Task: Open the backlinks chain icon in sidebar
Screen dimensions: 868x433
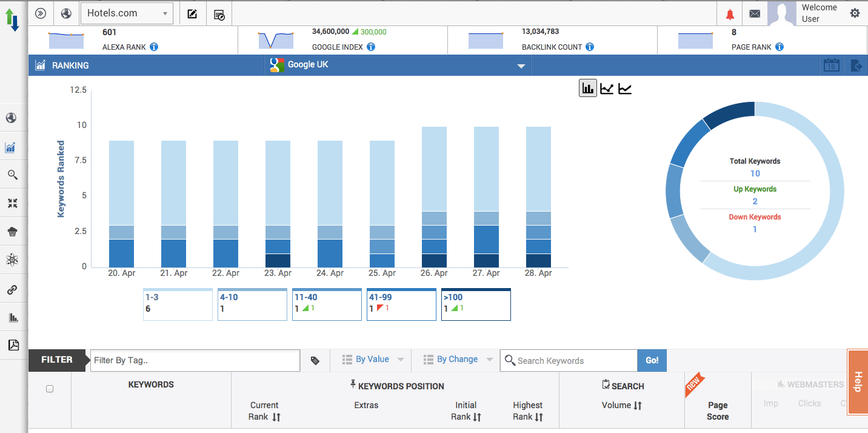Action: 13,289
